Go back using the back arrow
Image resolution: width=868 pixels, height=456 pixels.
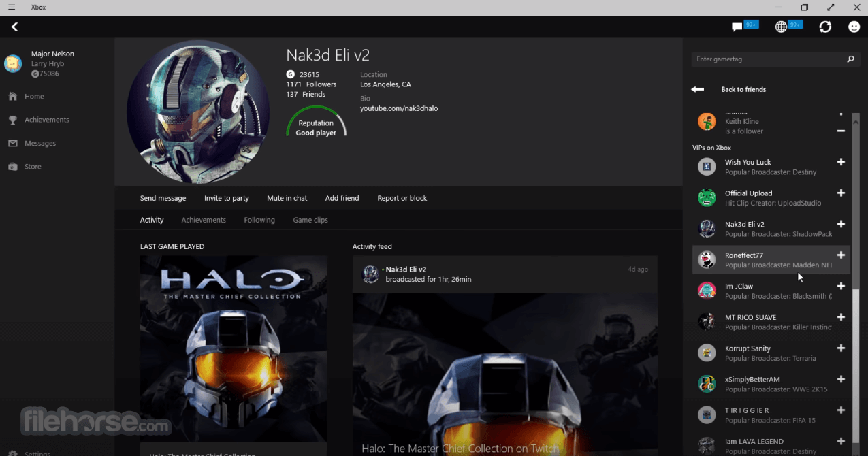[x=14, y=27]
